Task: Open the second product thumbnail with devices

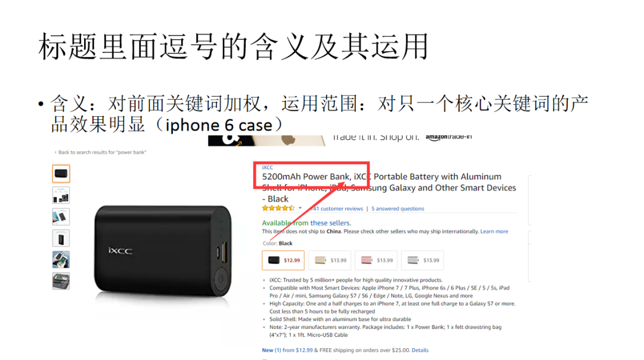Action: click(x=61, y=195)
